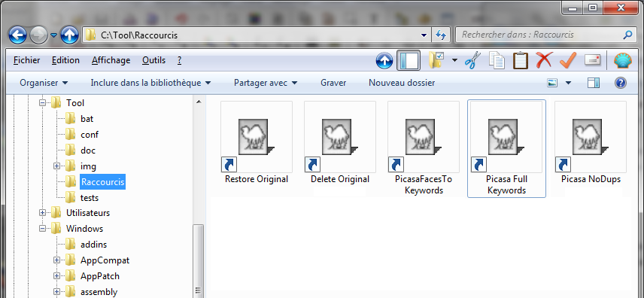Click the Paste clipboard icon

pyautogui.click(x=521, y=60)
